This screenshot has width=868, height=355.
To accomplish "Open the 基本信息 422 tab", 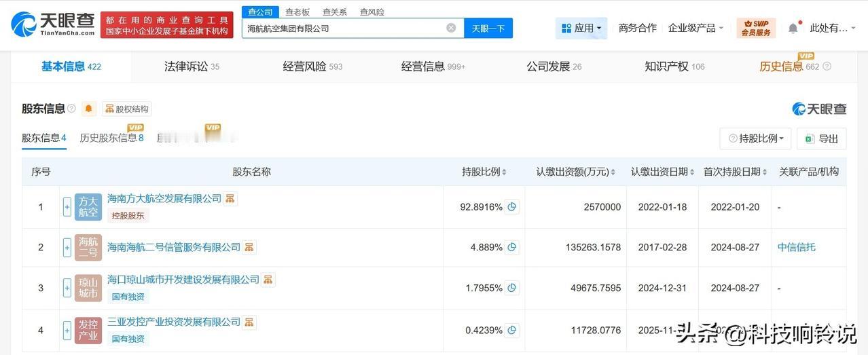I will click(x=71, y=67).
